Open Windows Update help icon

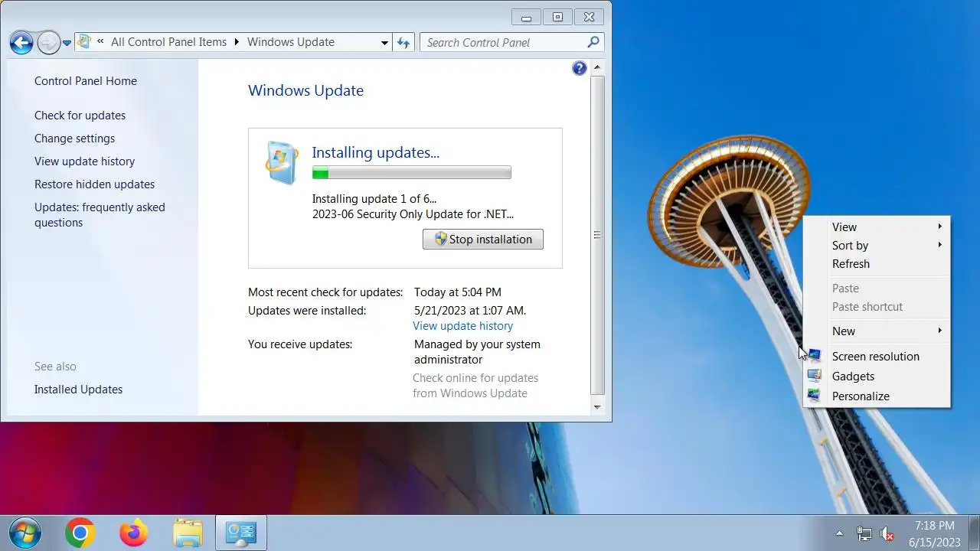(x=580, y=69)
